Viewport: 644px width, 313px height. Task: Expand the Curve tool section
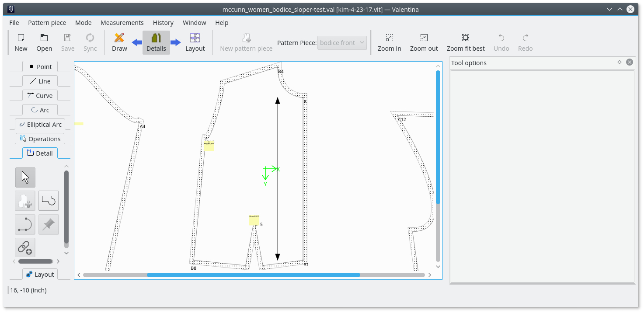[x=40, y=96]
